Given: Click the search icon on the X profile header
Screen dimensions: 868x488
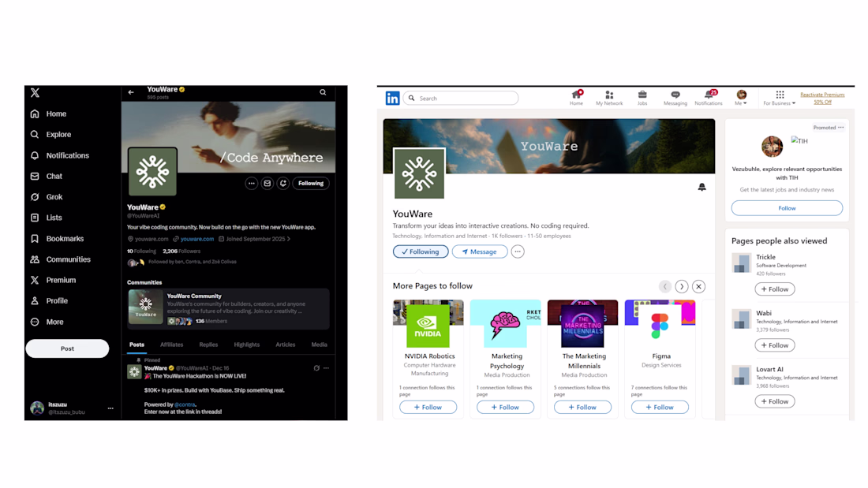Looking at the screenshot, I should tap(323, 92).
